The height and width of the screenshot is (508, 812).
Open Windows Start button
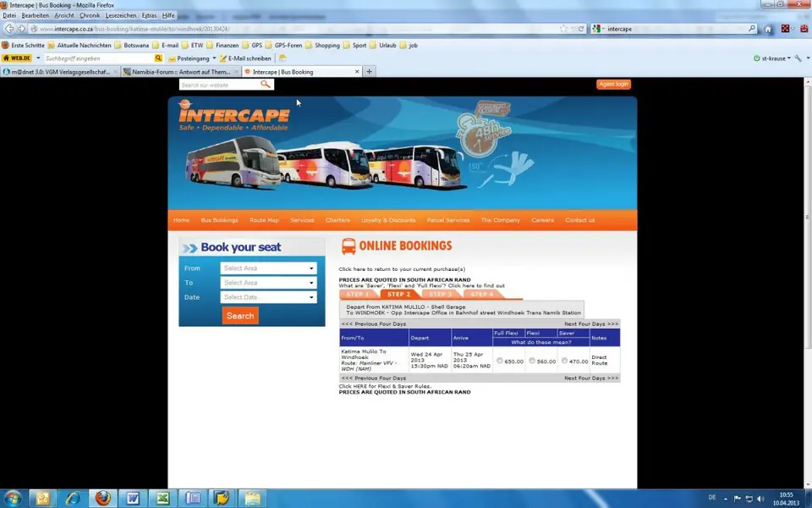11,498
